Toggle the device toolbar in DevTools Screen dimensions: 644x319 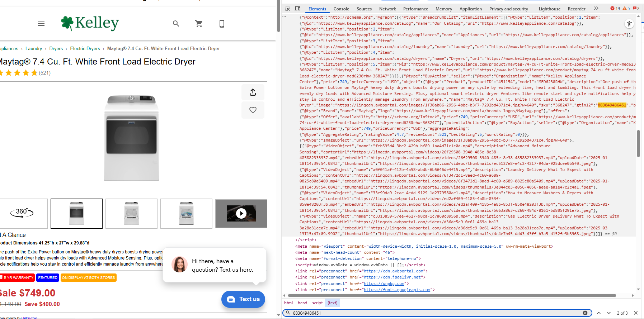pos(297,9)
